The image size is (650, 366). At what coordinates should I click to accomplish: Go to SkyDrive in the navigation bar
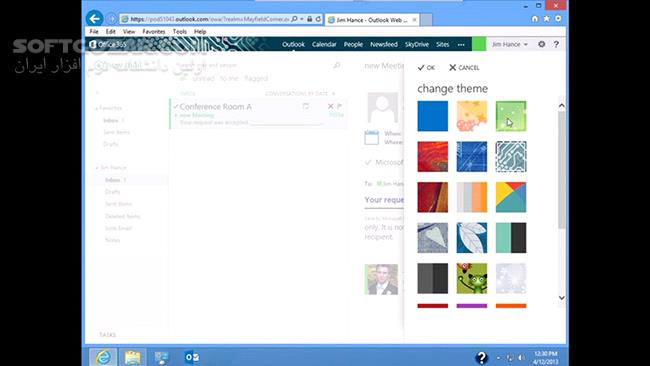coord(417,44)
